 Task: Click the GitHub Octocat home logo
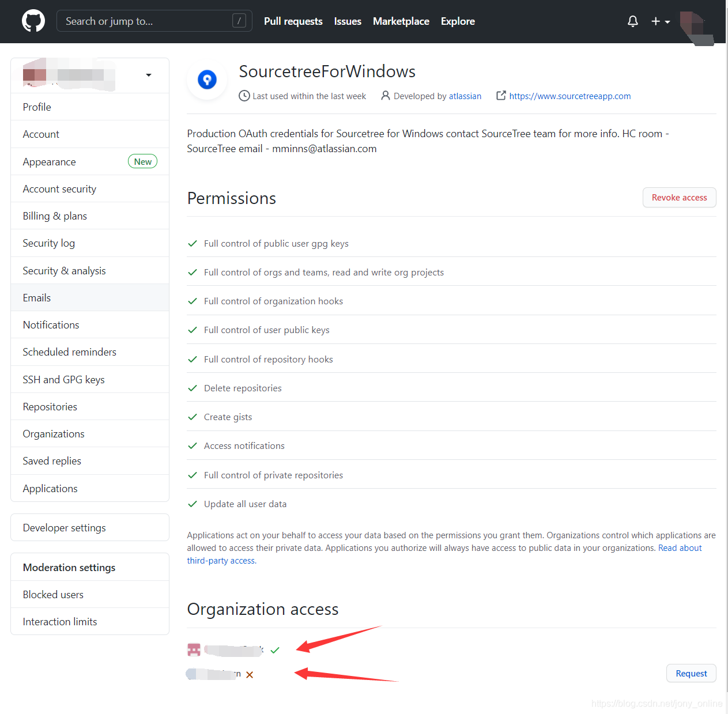(33, 21)
